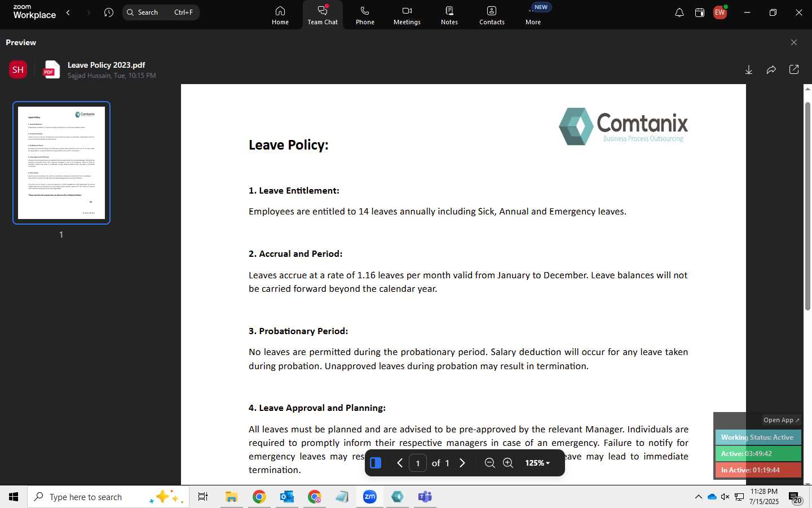This screenshot has width=812, height=508.
Task: Click the forward navigation arrow in Zoom header
Action: pyautogui.click(x=89, y=12)
